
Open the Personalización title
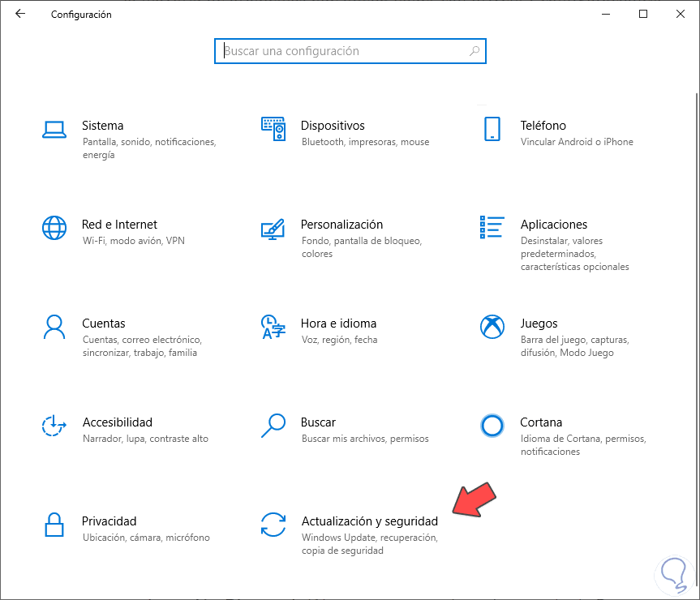click(x=342, y=225)
